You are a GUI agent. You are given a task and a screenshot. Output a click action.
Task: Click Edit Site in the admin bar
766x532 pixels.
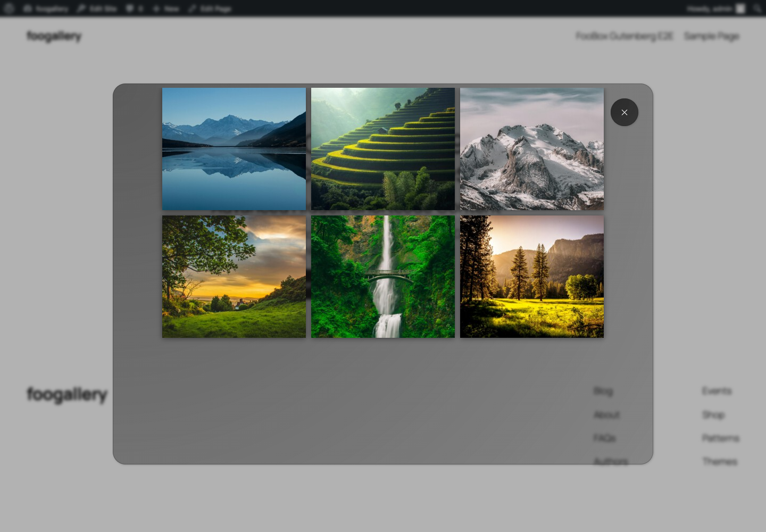pos(97,9)
